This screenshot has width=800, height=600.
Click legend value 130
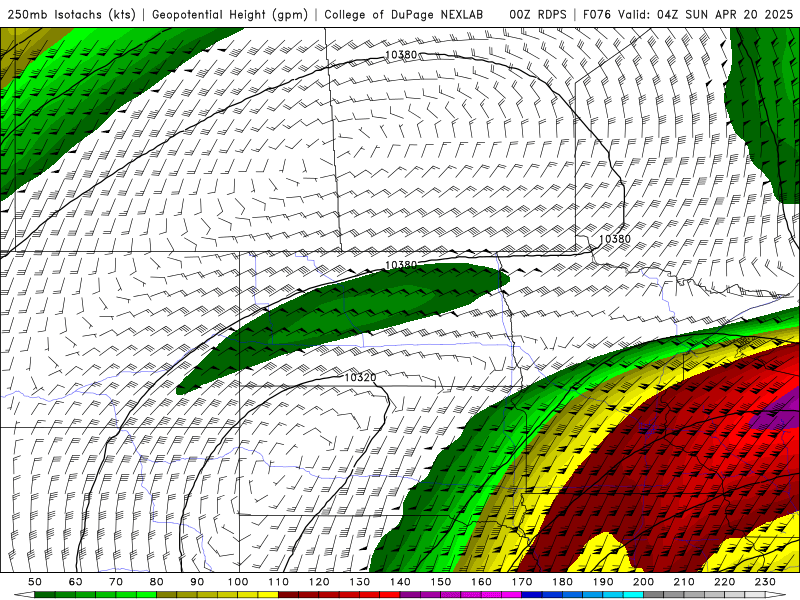359,582
